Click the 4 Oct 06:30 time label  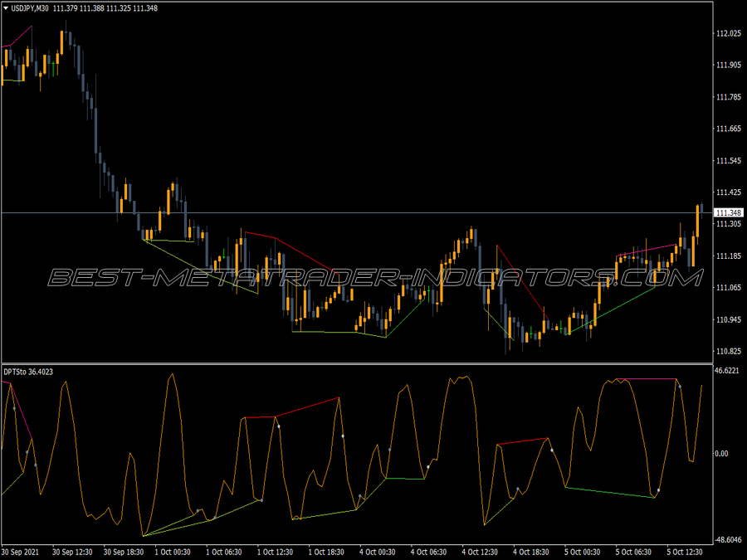click(429, 552)
